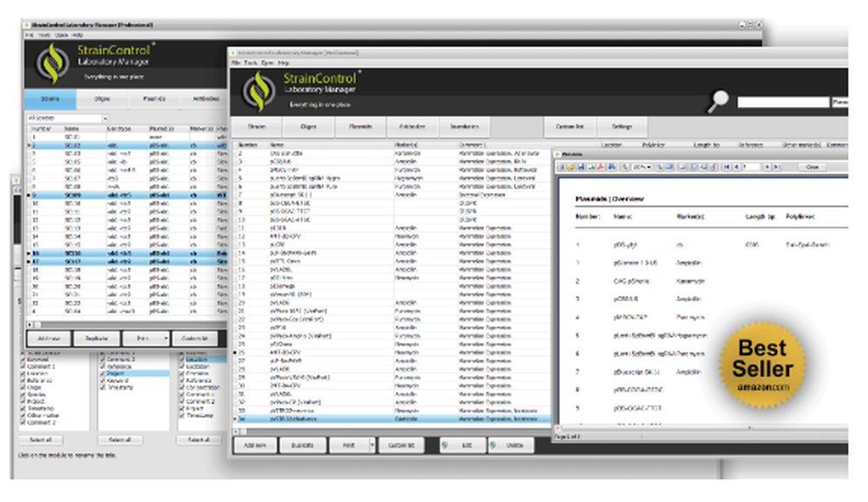This screenshot has width=868, height=502.
Task: Open Settings tab in front window
Action: tap(621, 127)
